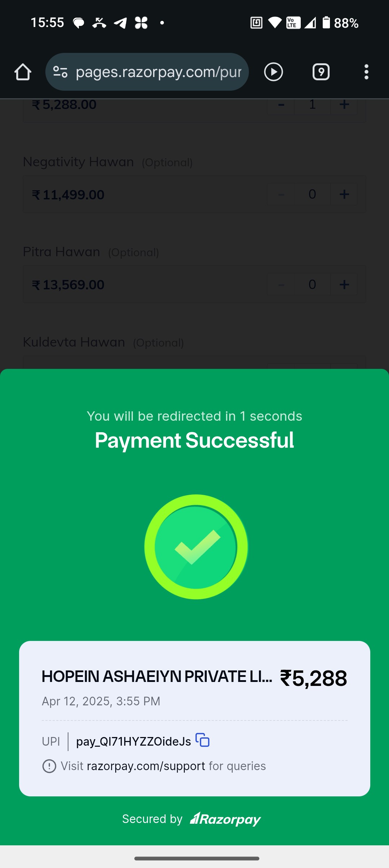The height and width of the screenshot is (868, 389).
Task: Increase Pitra Hawan quantity with plus
Action: 344,284
